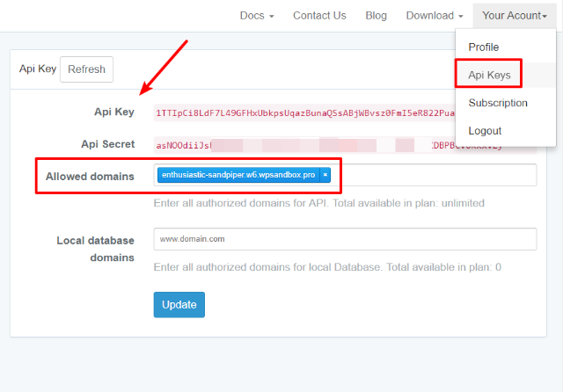Go to Contact Us page
The width and height of the screenshot is (563, 392).
tap(319, 16)
